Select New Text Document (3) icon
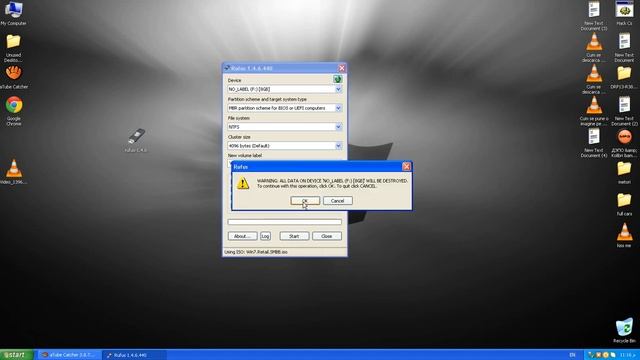Screen dimensions: 640x360 594,16
